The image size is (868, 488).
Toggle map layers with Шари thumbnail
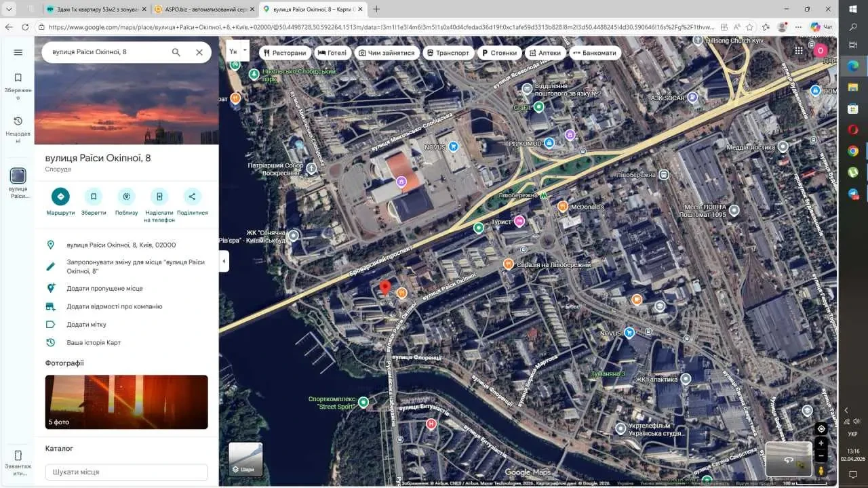click(x=245, y=459)
